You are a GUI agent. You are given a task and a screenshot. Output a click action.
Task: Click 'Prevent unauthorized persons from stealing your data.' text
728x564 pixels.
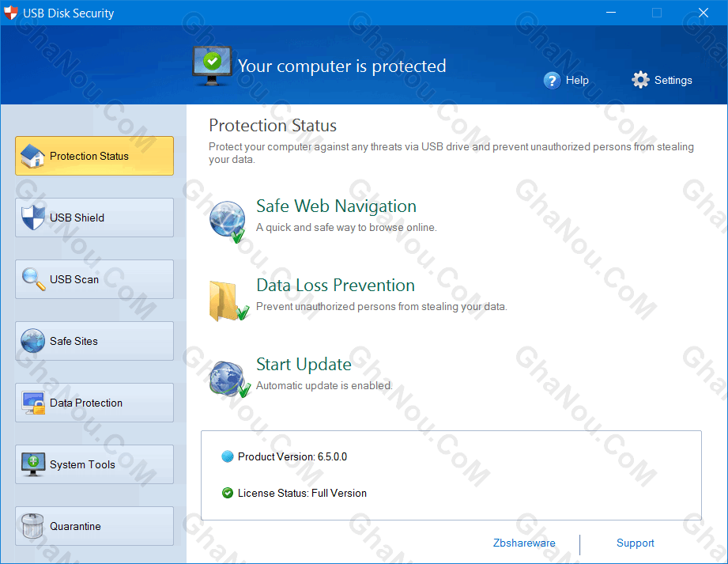tap(382, 307)
